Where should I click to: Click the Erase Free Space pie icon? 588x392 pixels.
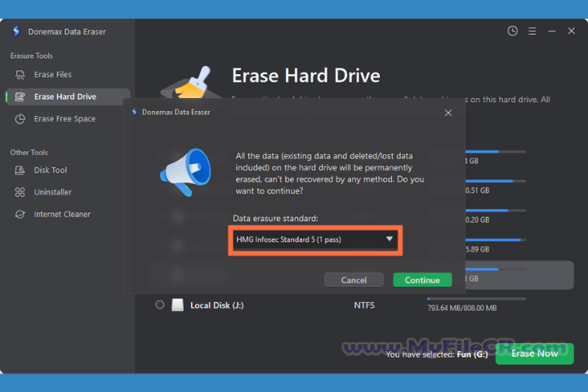[x=20, y=119]
